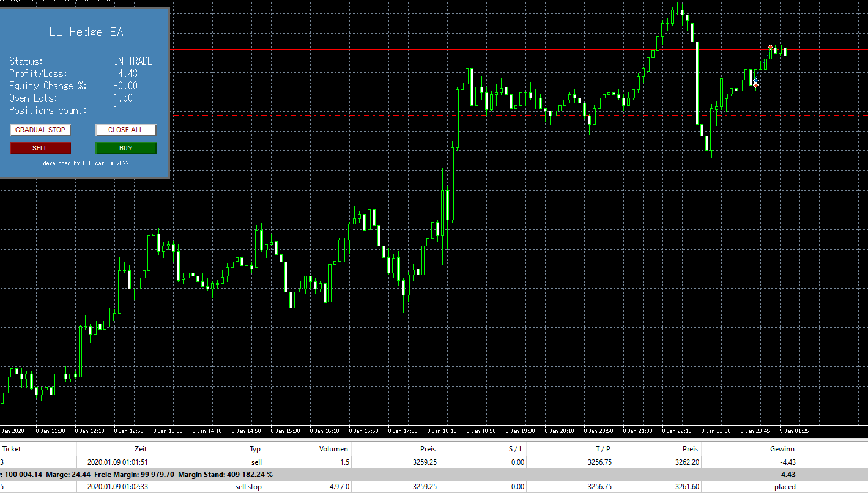Click the Equity Change % value -0.00

coord(125,86)
